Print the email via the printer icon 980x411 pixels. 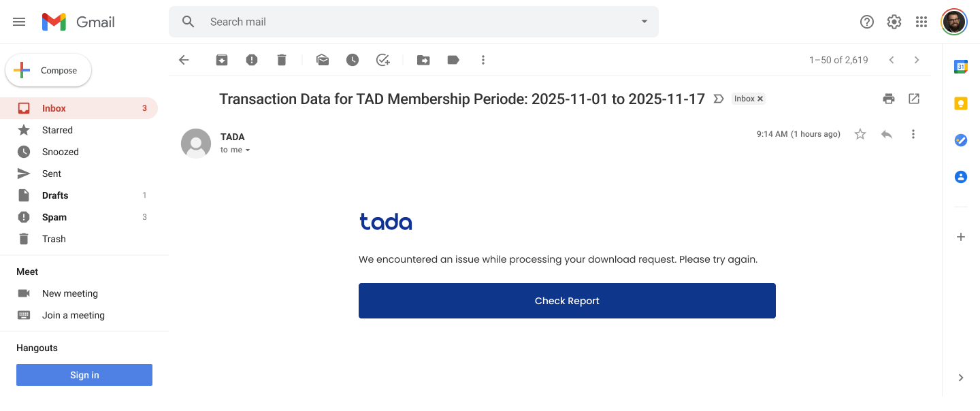(889, 99)
